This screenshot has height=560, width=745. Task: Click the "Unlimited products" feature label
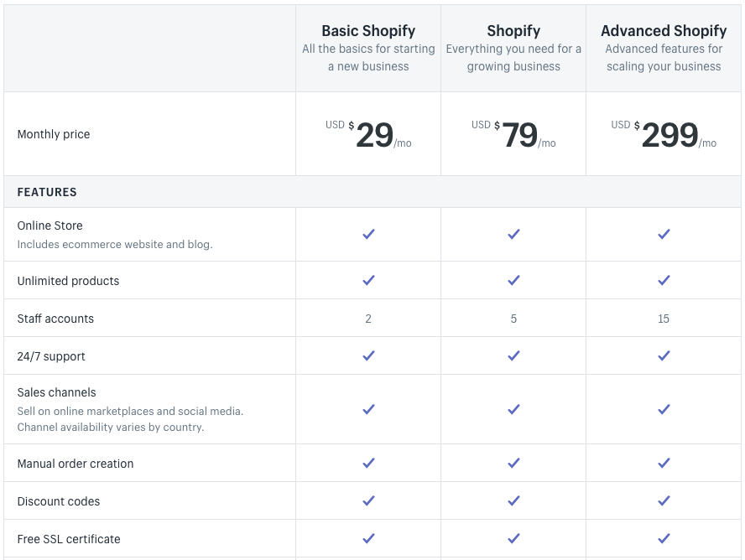tap(69, 281)
